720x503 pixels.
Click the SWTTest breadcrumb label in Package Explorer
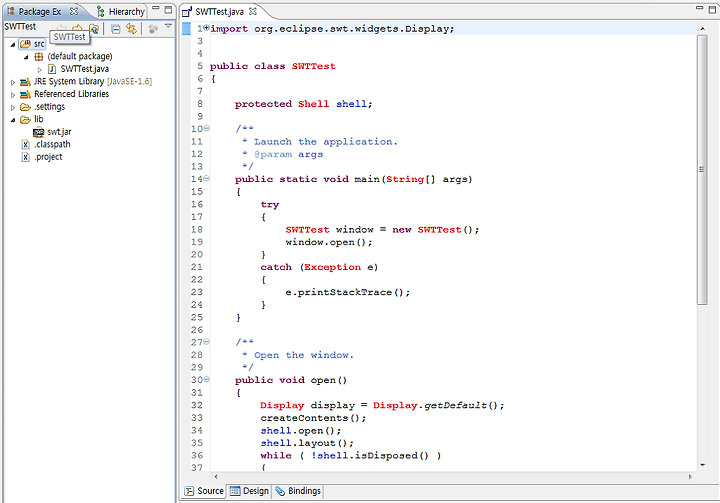(x=20, y=27)
